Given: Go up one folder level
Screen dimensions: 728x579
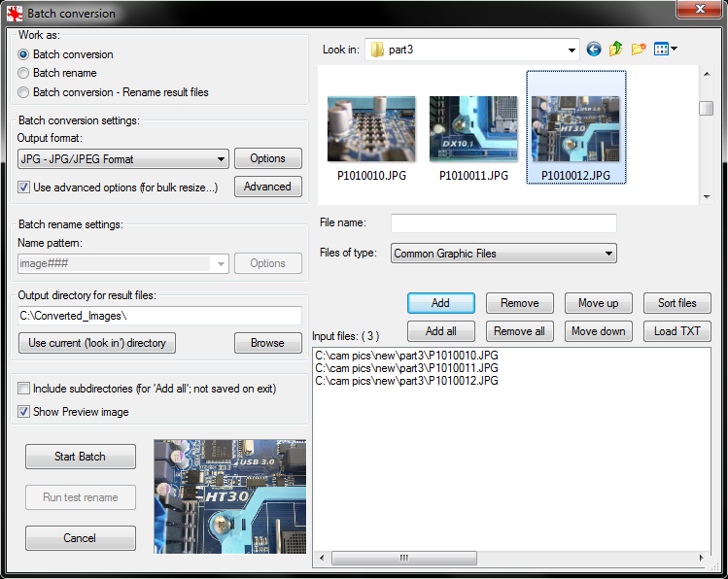Looking at the screenshot, I should 616,50.
